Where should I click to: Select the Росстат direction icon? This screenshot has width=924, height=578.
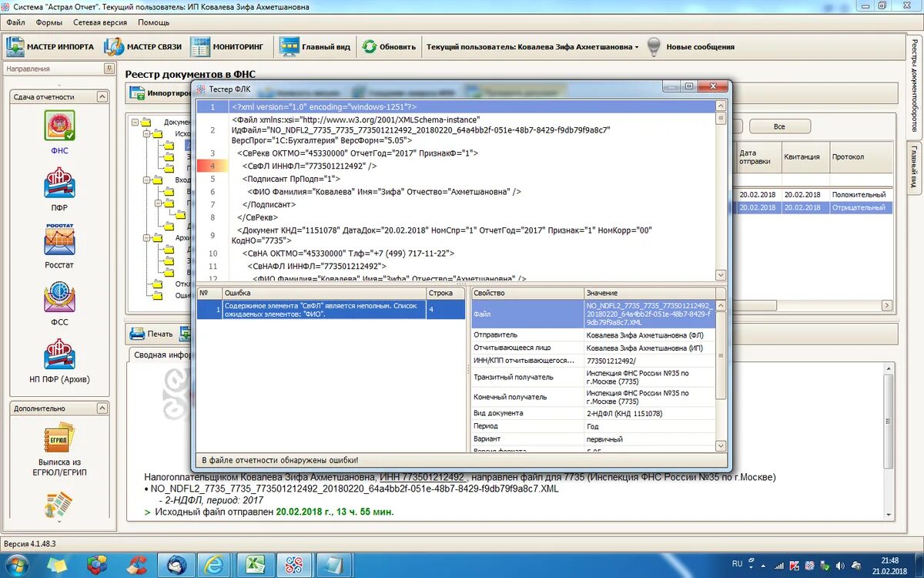(x=59, y=240)
